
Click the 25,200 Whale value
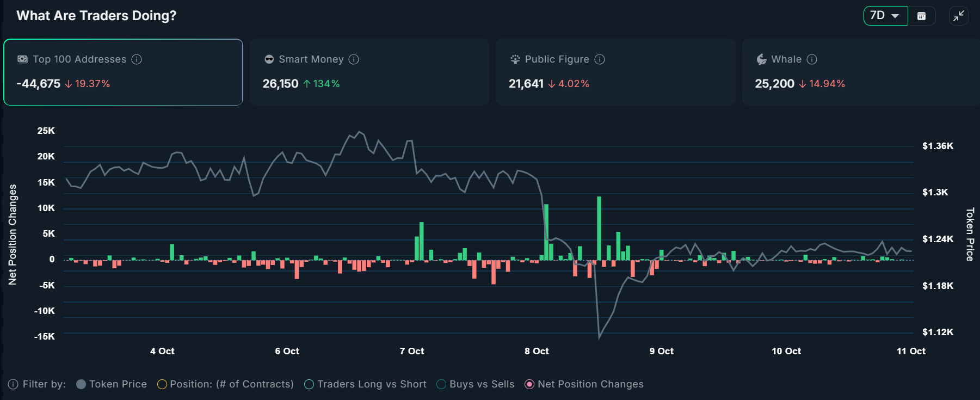774,84
